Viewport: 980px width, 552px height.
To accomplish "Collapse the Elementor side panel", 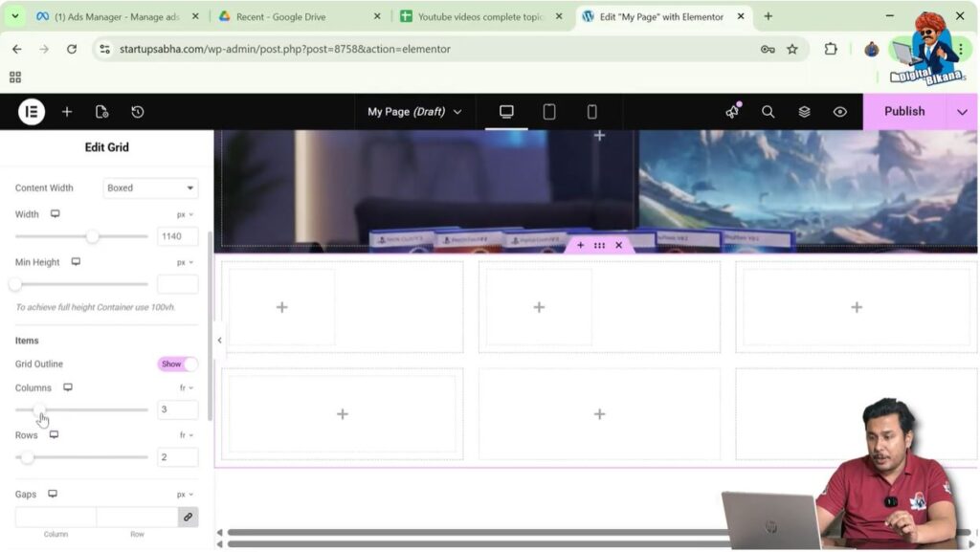I will pyautogui.click(x=219, y=340).
